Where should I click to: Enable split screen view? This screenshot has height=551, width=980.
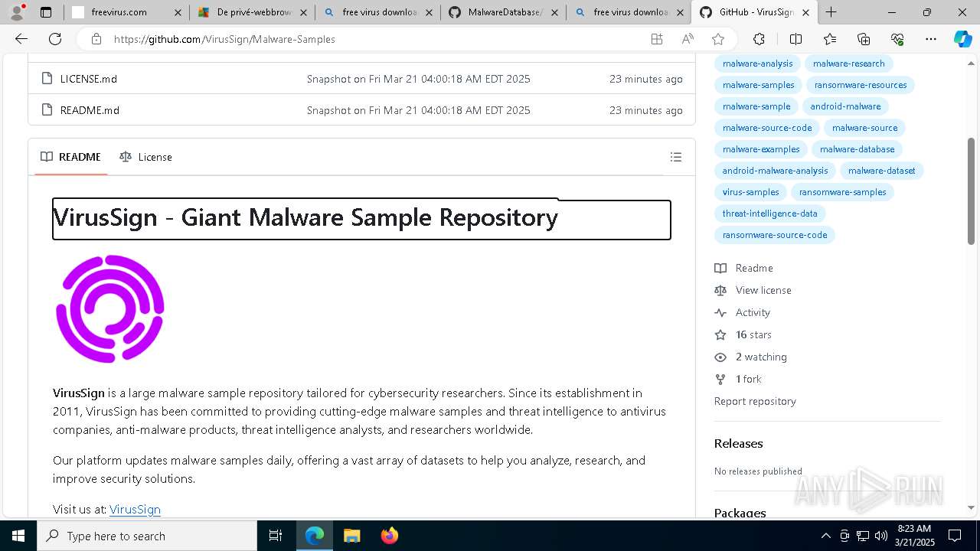click(795, 39)
